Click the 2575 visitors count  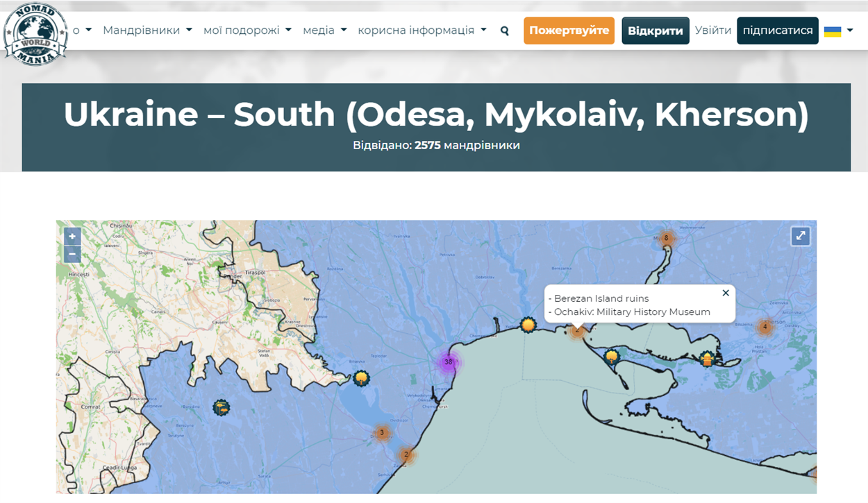pyautogui.click(x=428, y=145)
